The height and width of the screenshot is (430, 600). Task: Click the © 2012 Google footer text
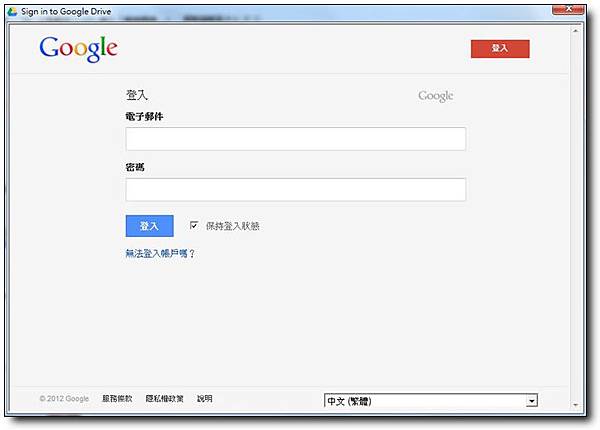64,399
